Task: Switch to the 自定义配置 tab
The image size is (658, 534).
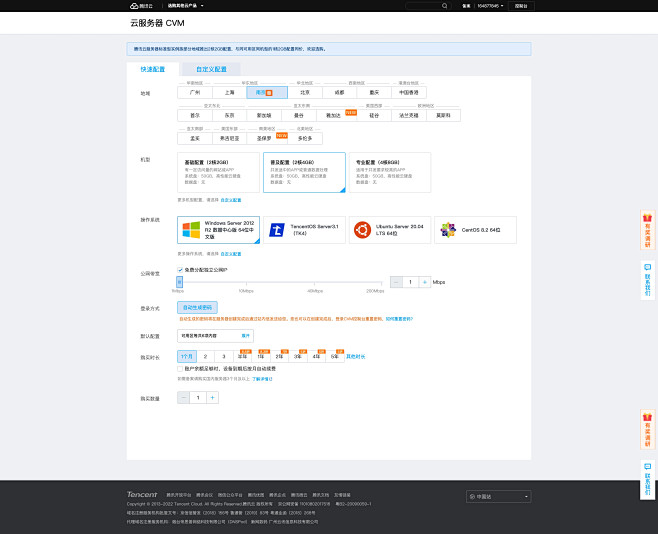Action: click(212, 69)
